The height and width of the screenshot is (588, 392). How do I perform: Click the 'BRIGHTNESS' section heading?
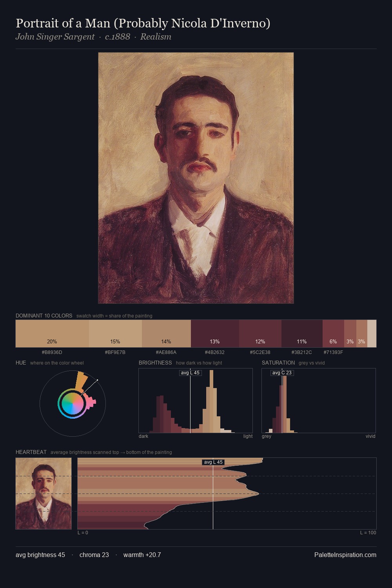(x=155, y=363)
